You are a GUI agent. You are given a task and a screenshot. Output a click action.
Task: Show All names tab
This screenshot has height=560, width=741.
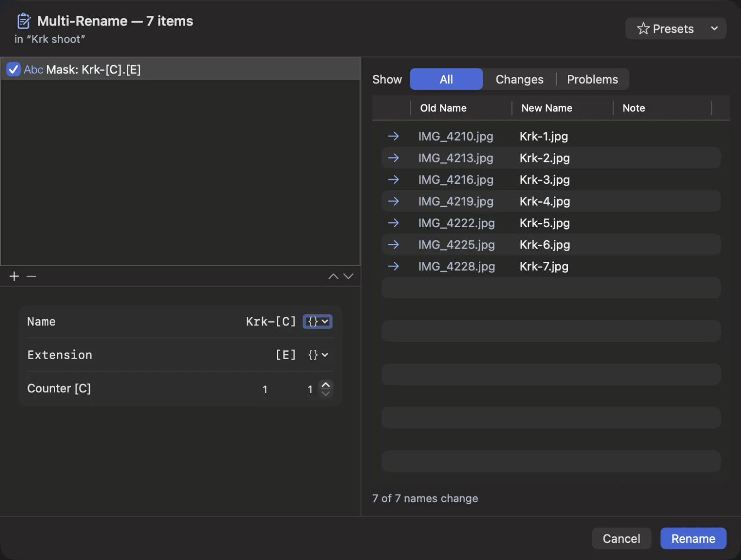[446, 79]
